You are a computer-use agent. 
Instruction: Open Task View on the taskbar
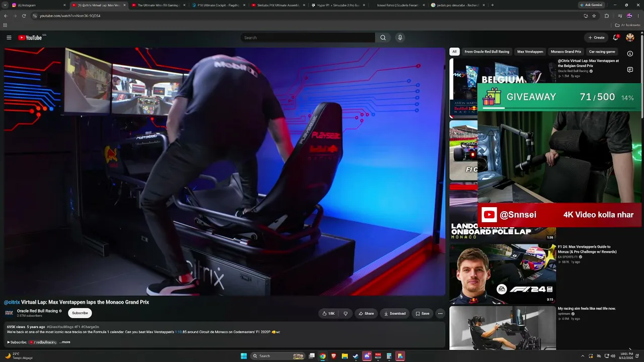point(312,356)
